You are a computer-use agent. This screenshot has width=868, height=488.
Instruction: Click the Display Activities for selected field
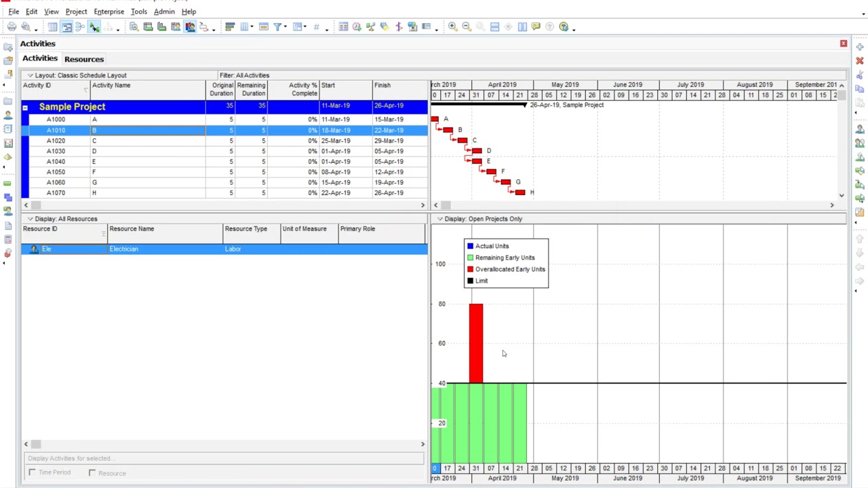click(224, 458)
